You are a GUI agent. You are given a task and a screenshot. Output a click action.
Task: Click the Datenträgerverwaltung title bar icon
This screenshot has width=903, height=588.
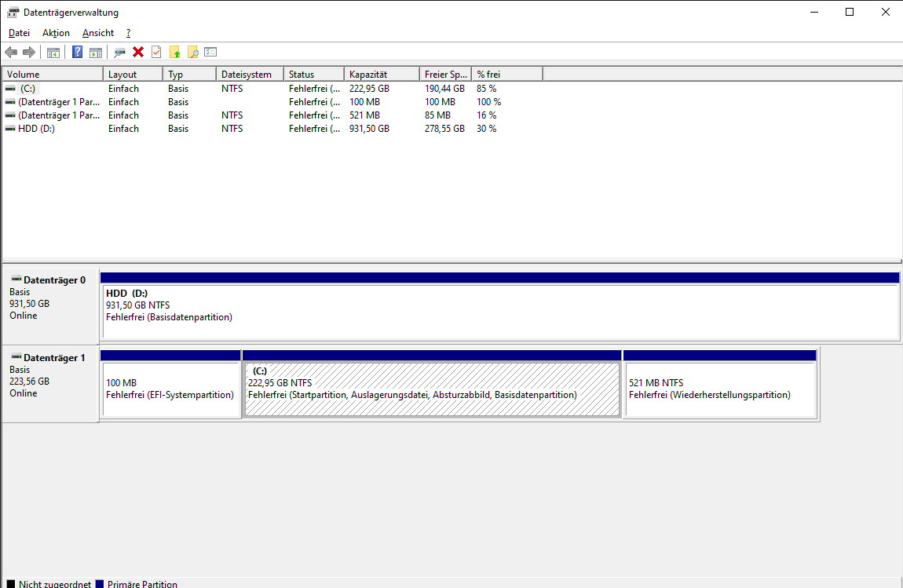tap(13, 12)
